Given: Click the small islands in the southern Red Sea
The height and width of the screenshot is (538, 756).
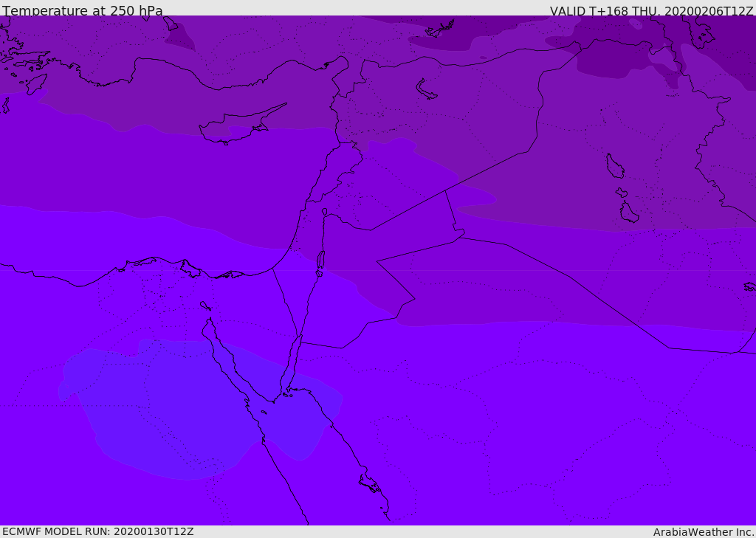Looking at the screenshot, I should 369,485.
